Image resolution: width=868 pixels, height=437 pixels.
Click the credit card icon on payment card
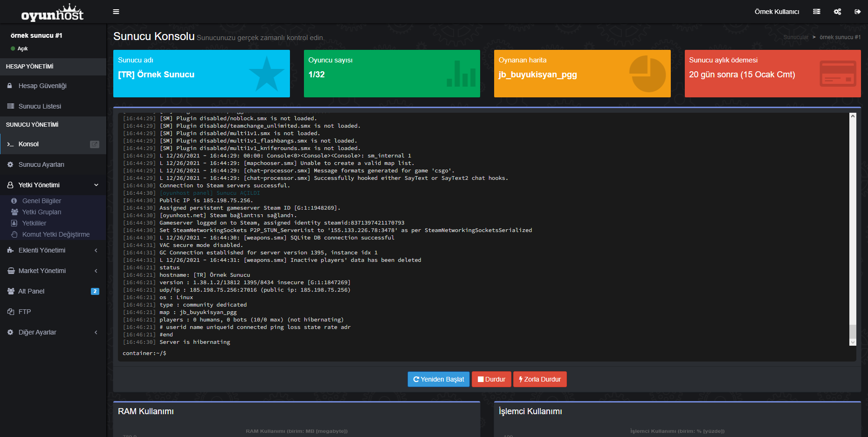click(838, 74)
